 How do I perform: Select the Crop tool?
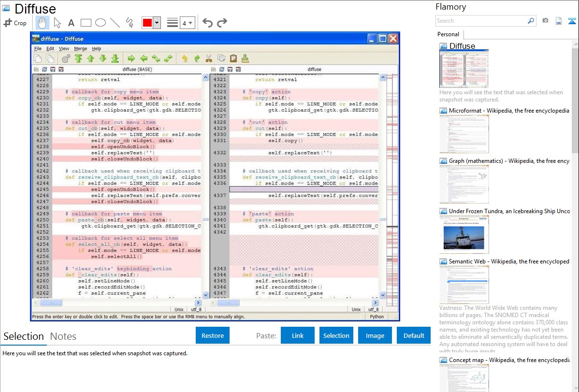[15, 23]
